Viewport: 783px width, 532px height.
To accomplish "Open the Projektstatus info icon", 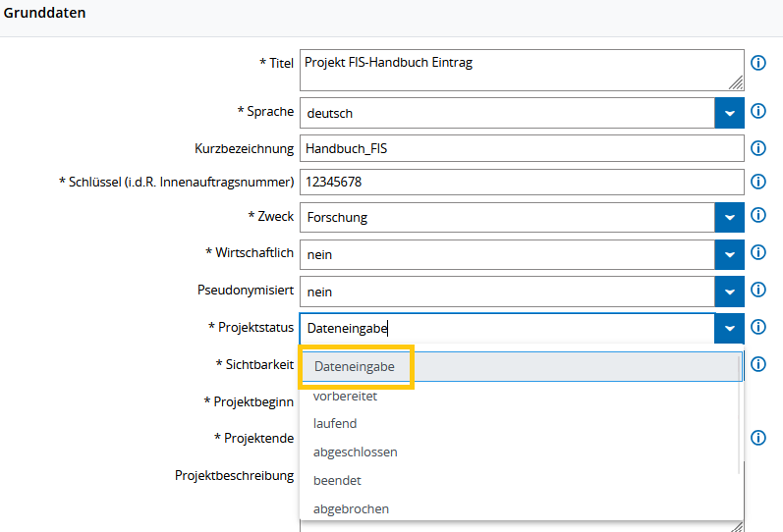I will (x=758, y=327).
